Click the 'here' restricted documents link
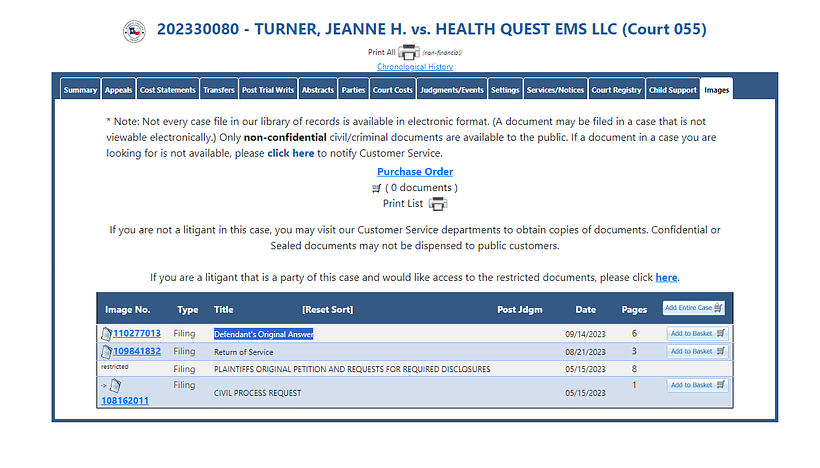820x468 pixels. click(666, 278)
